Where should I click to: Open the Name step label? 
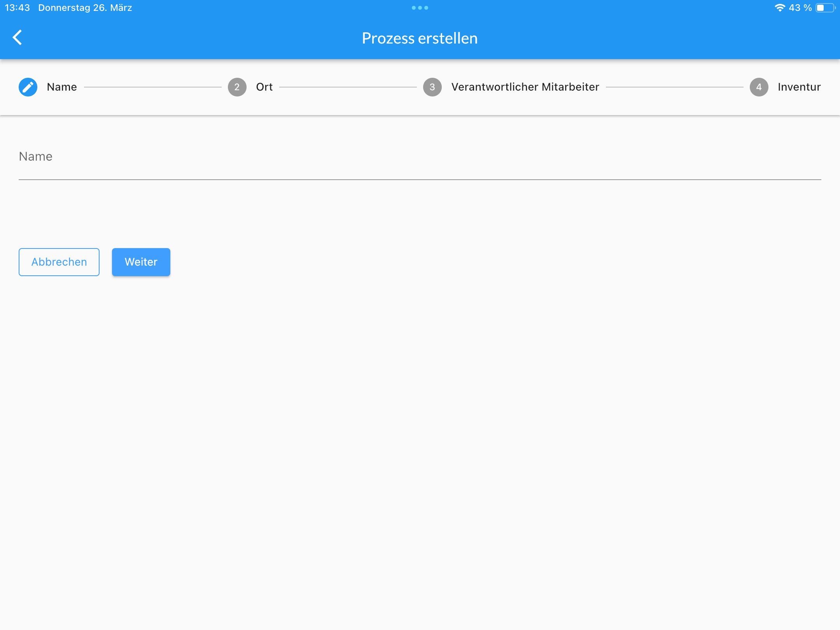(x=62, y=87)
